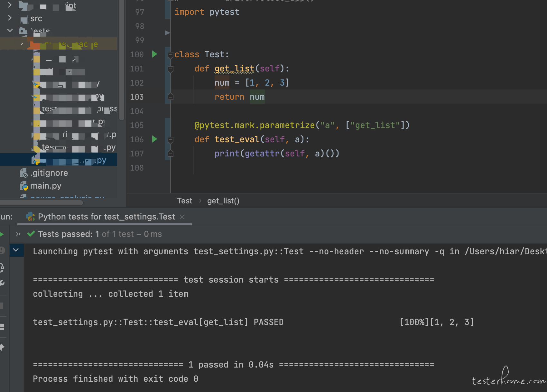Image resolution: width=547 pixels, height=392 pixels.
Task: Click the get_list method name definition
Action: [235, 69]
